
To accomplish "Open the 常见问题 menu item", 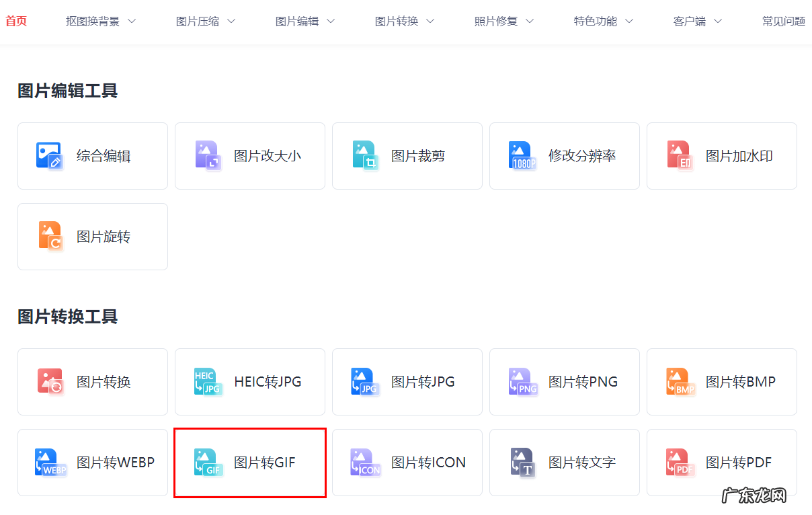I will tap(783, 21).
